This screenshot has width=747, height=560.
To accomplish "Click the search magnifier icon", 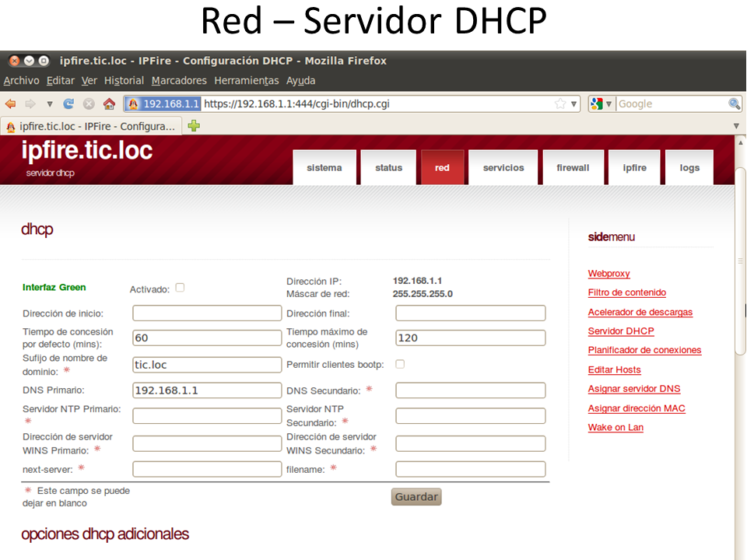I will [x=734, y=103].
